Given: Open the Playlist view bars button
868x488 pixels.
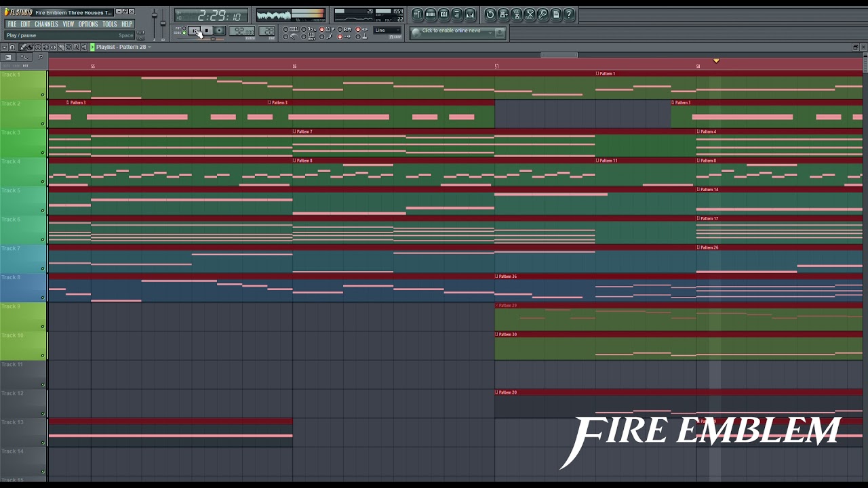Looking at the screenshot, I should pos(417,15).
